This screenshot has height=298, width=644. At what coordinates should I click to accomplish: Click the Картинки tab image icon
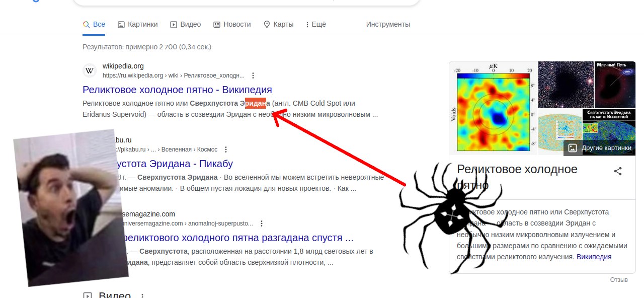point(121,24)
